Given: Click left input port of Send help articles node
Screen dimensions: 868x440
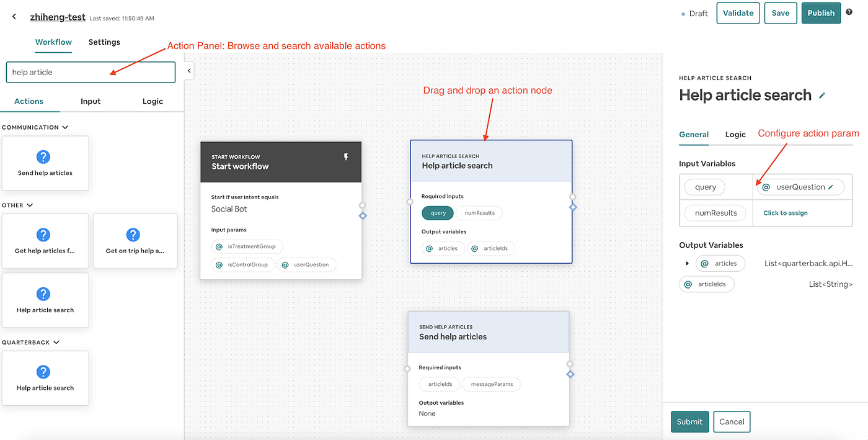Looking at the screenshot, I should (407, 369).
